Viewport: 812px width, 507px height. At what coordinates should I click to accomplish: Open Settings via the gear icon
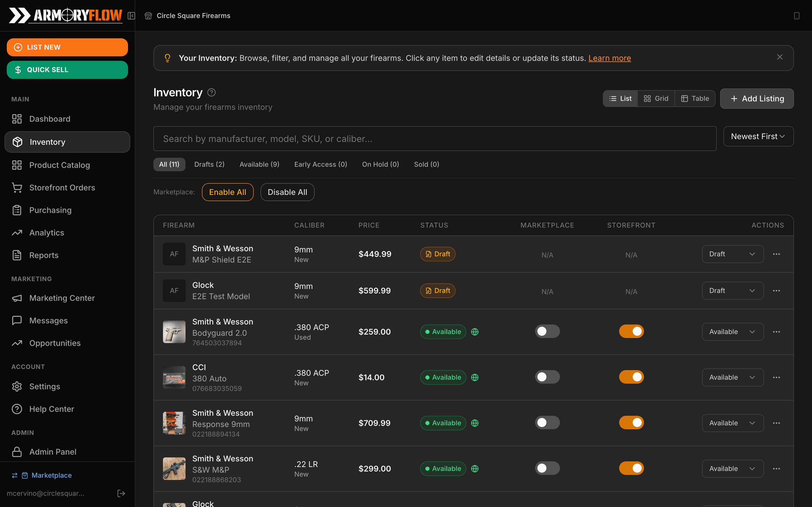(17, 386)
